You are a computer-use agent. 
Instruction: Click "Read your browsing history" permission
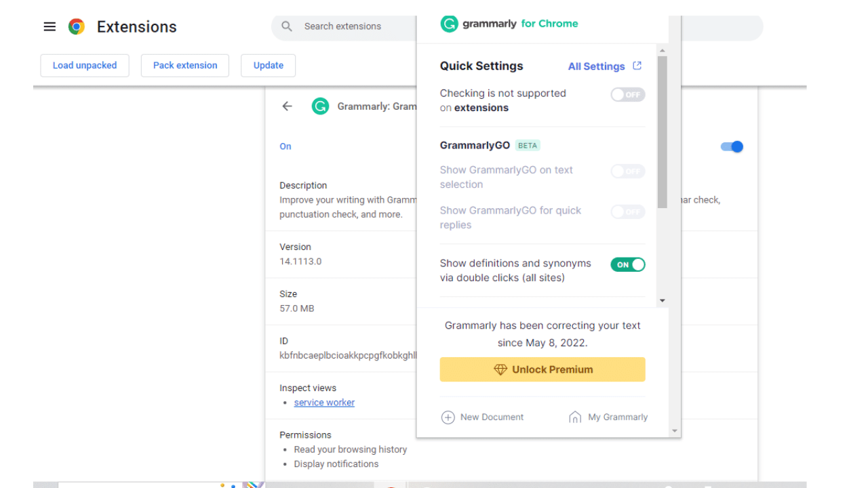coord(351,449)
